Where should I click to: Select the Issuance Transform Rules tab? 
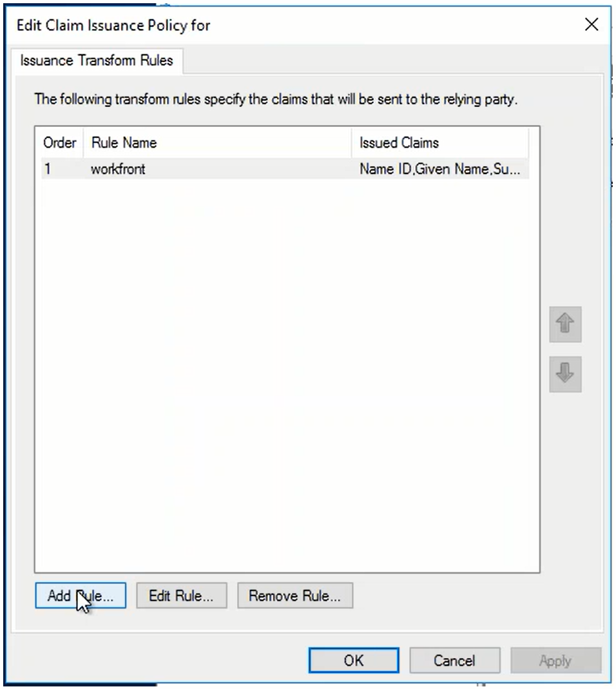coord(97,61)
